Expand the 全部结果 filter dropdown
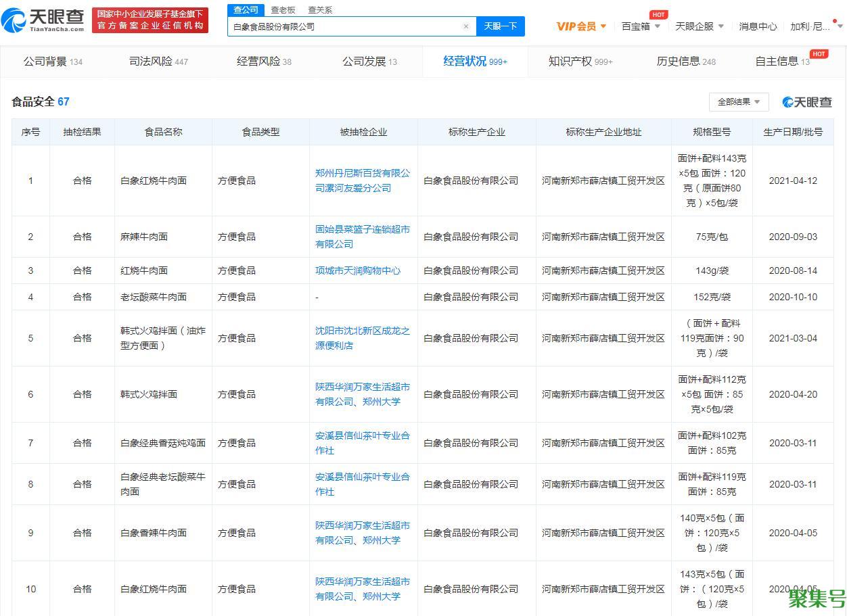 click(739, 101)
